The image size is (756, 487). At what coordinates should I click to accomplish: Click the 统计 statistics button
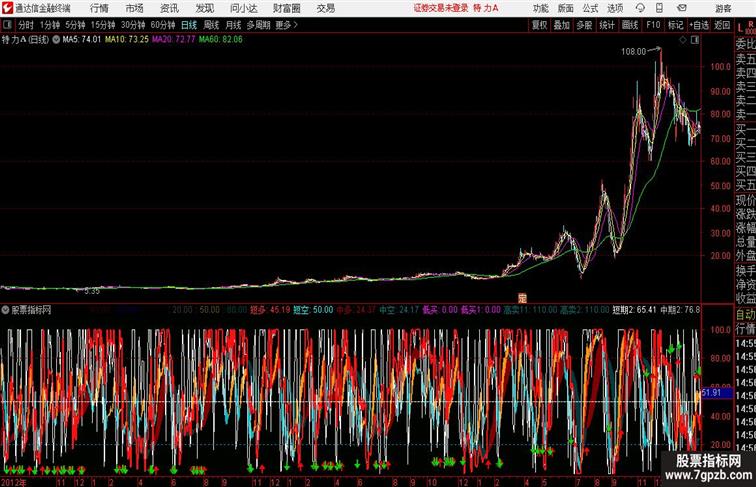point(607,25)
